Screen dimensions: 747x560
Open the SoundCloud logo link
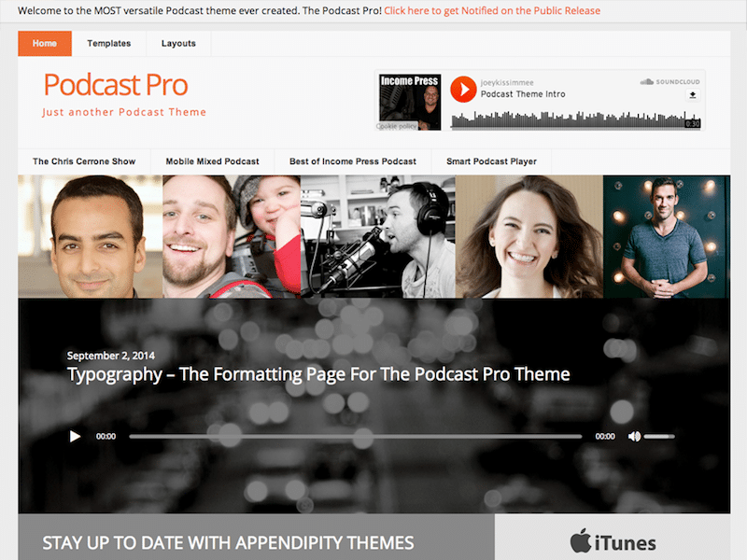(669, 82)
